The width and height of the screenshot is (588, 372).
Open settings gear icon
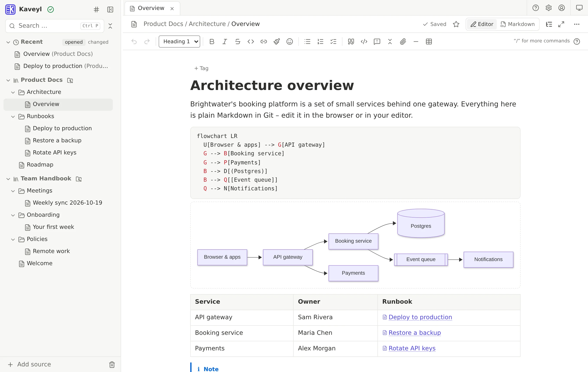tap(548, 8)
